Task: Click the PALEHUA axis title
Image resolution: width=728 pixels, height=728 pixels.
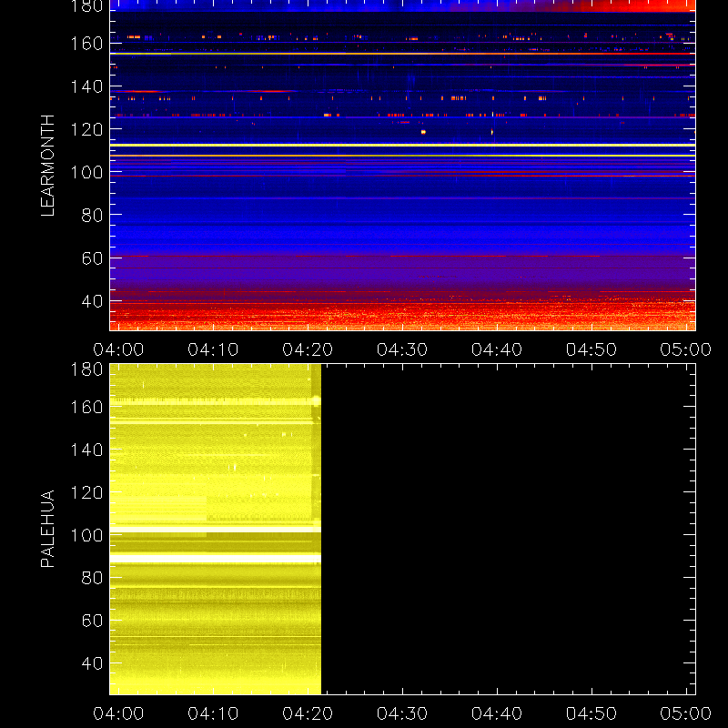Action: pos(48,529)
